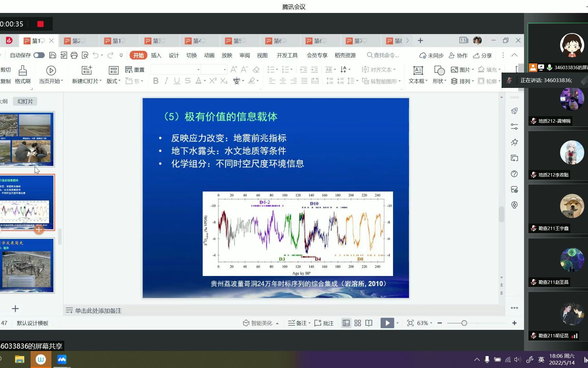The height and width of the screenshot is (368, 588).
Task: Open Reading view book icon
Action: (x=369, y=323)
